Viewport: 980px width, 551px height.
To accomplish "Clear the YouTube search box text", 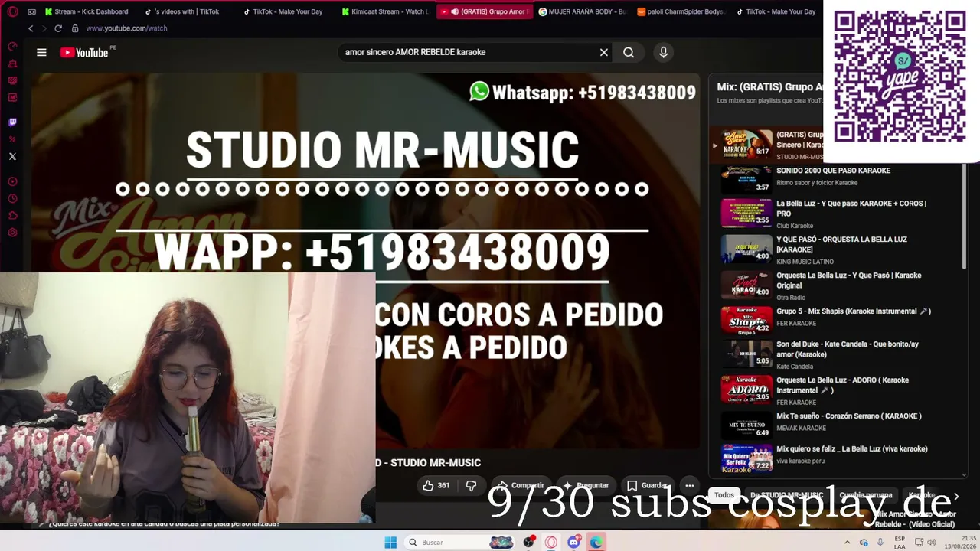I will pyautogui.click(x=604, y=52).
